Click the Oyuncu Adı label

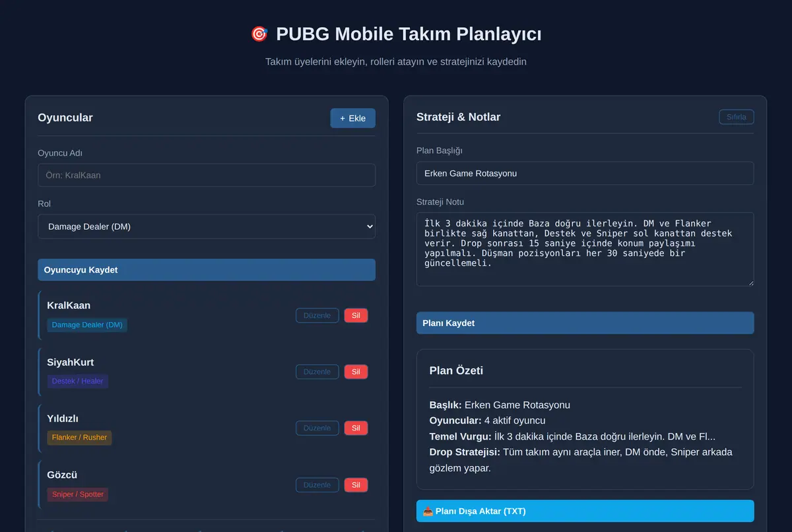(x=60, y=153)
